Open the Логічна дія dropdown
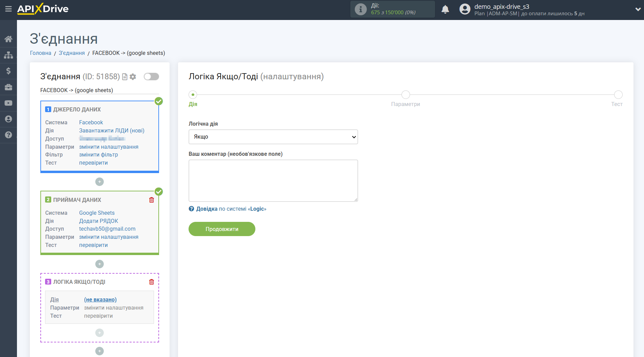 [x=273, y=137]
